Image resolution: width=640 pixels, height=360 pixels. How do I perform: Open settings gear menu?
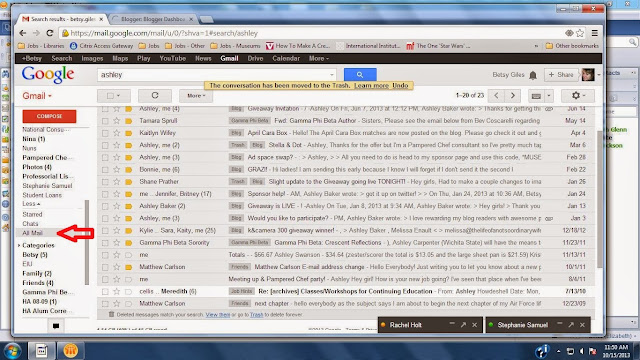pos(578,96)
